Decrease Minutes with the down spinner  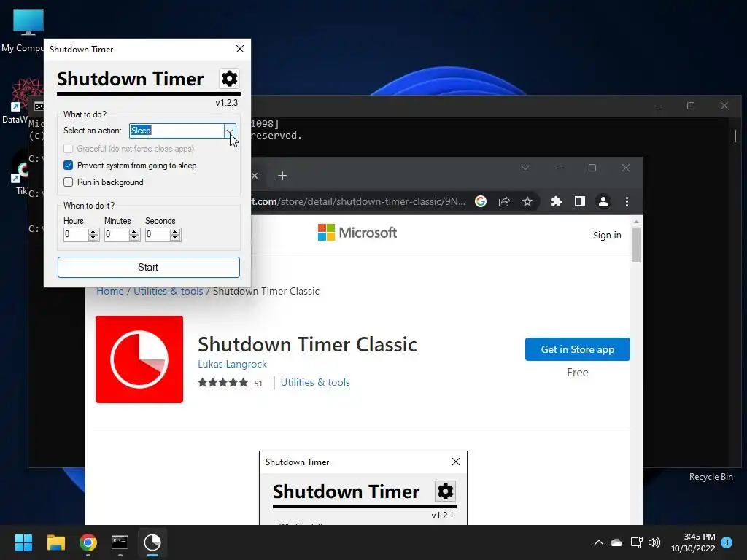click(x=134, y=238)
